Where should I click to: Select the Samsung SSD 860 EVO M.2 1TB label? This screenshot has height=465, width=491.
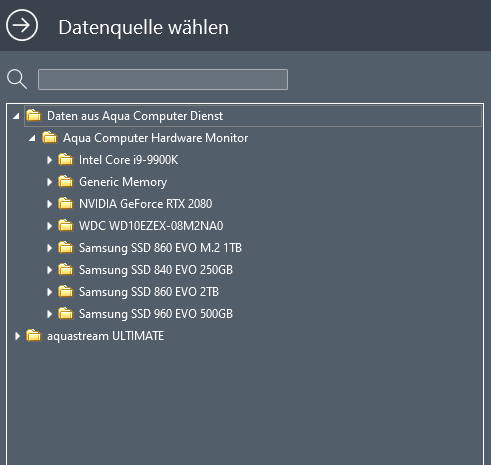[160, 248]
